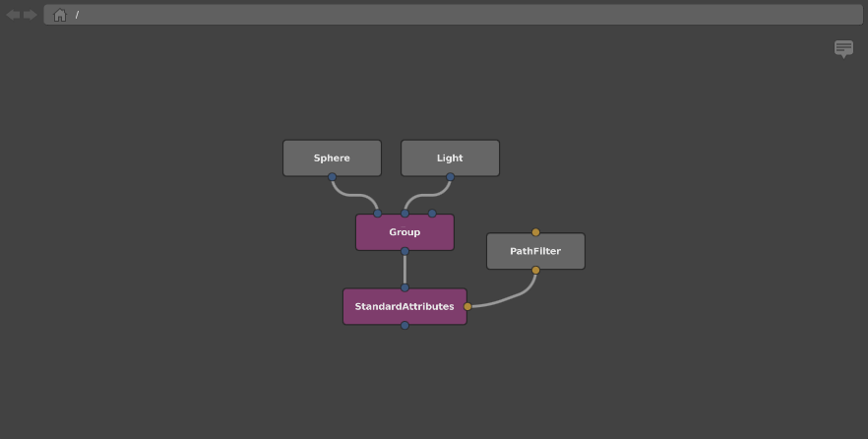
Task: Click the Group node output plug
Action: pos(404,251)
